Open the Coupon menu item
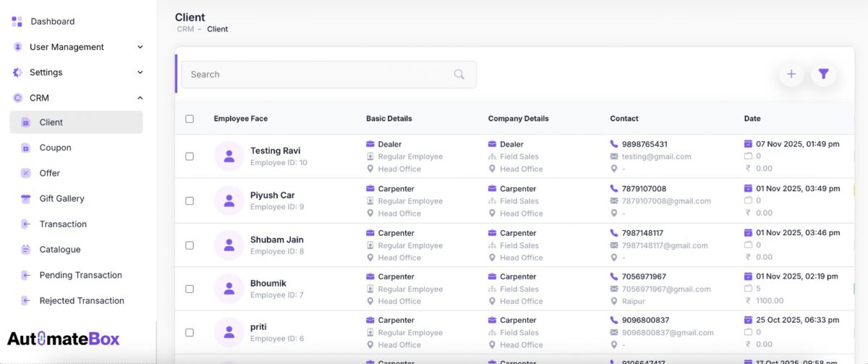This screenshot has width=868, height=364. point(55,148)
